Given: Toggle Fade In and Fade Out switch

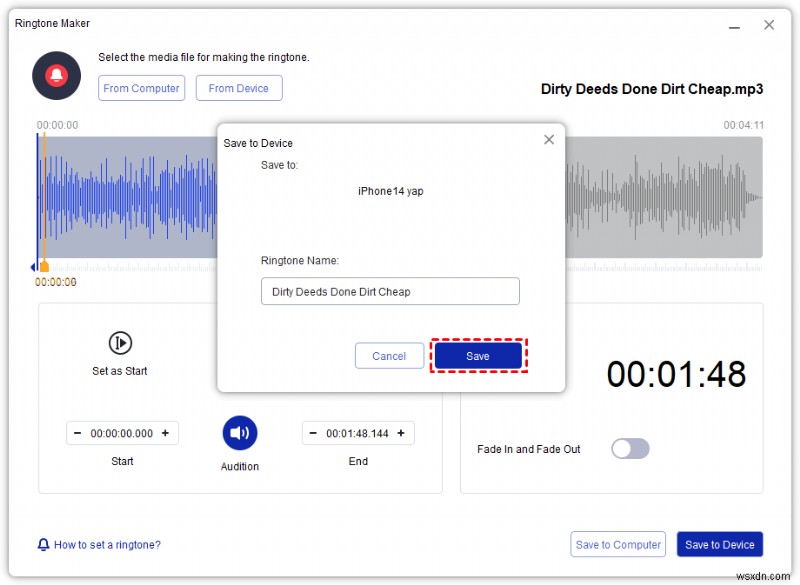Looking at the screenshot, I should click(x=631, y=449).
